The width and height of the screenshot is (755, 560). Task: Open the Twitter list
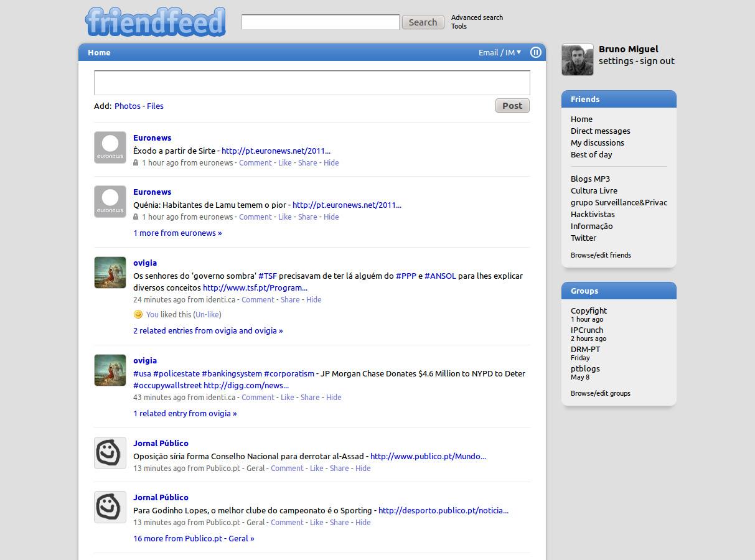click(x=583, y=238)
